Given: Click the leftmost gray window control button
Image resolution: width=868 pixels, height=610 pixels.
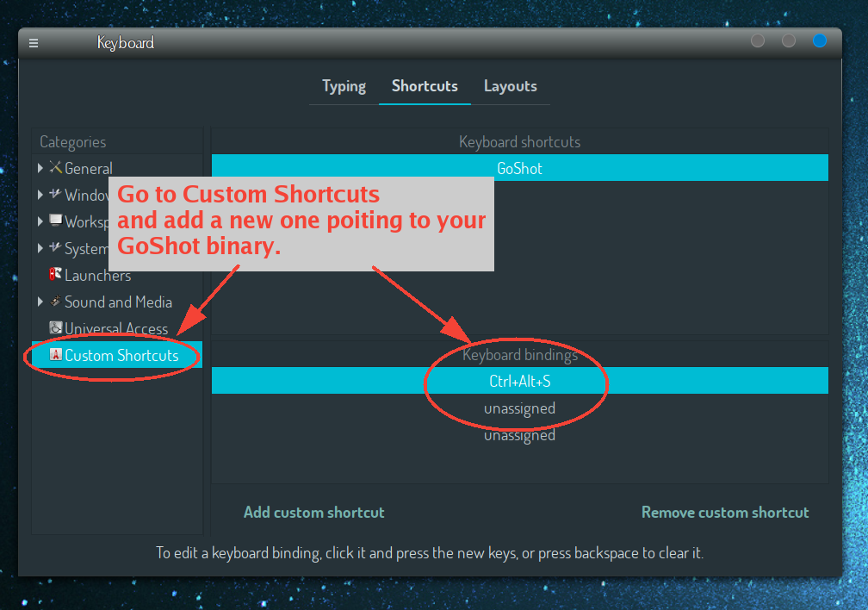Looking at the screenshot, I should (757, 41).
